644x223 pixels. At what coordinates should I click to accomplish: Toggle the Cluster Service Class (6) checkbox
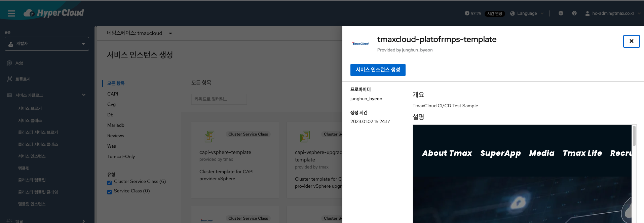click(x=109, y=183)
